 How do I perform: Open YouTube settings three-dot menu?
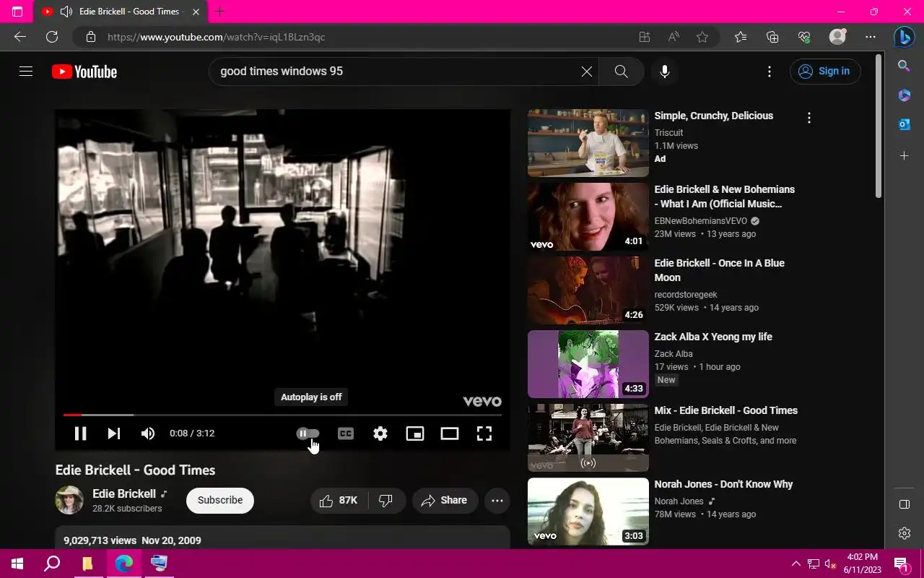[770, 72]
